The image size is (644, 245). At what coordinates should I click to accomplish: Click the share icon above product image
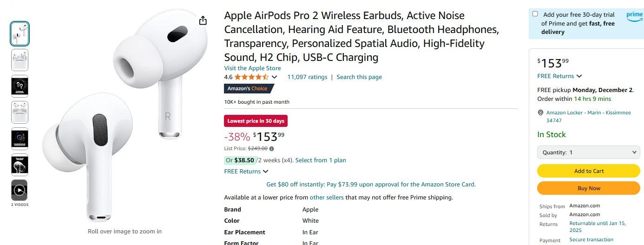coord(203,21)
